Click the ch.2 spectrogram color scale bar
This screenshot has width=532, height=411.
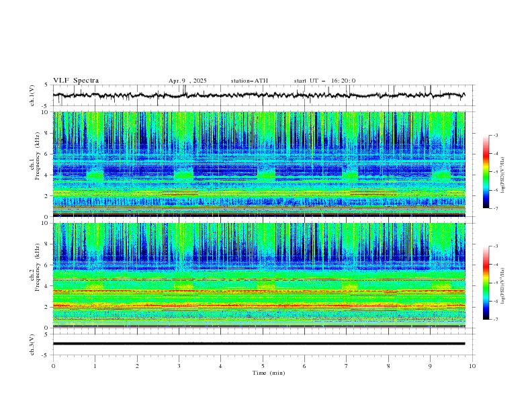tap(486, 283)
